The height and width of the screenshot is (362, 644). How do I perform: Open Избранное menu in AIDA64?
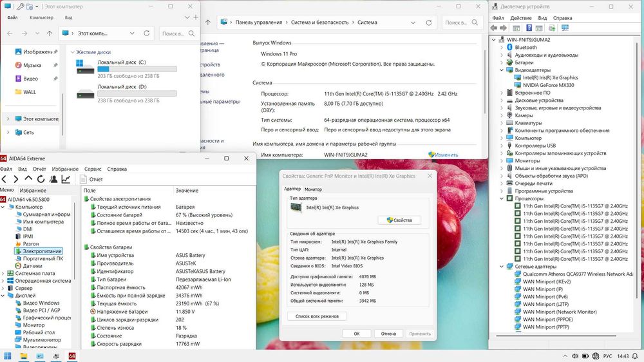point(65,169)
